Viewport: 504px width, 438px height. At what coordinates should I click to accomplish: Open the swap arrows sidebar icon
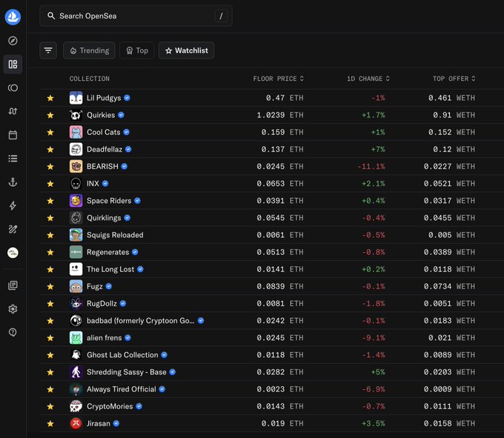13,111
